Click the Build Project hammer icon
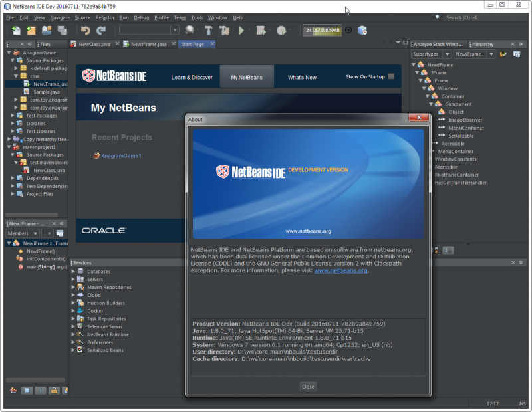The width and height of the screenshot is (532, 412). coord(208,30)
